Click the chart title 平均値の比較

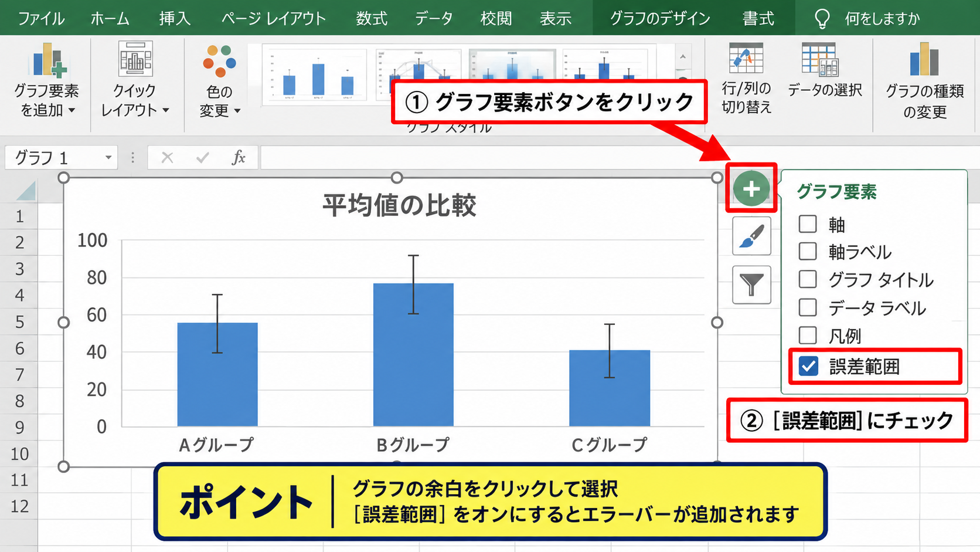(399, 205)
